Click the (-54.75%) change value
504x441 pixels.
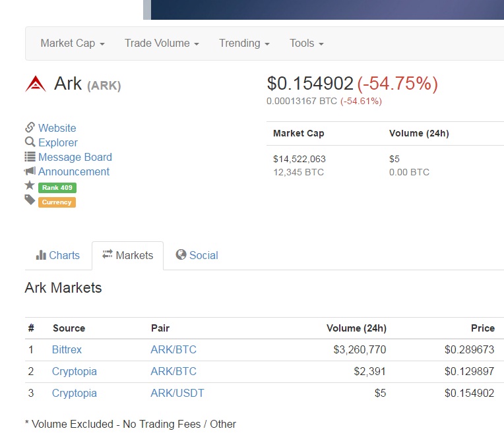coord(398,84)
